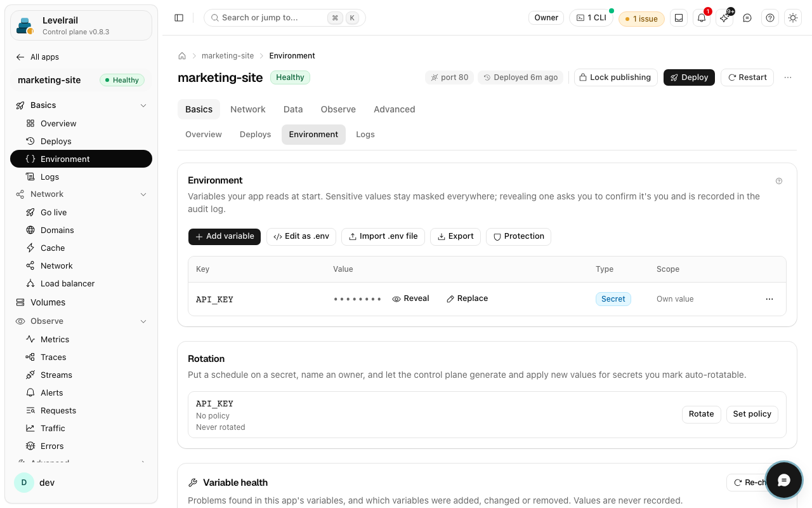This screenshot has height=508, width=812.
Task: Set policy for API_KEY rotation
Action: click(752, 414)
